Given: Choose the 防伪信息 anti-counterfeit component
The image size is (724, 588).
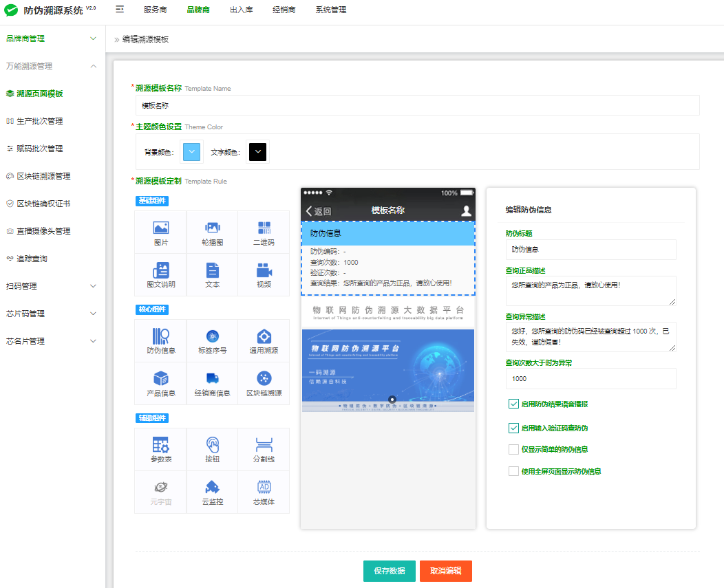Looking at the screenshot, I should (x=161, y=341).
